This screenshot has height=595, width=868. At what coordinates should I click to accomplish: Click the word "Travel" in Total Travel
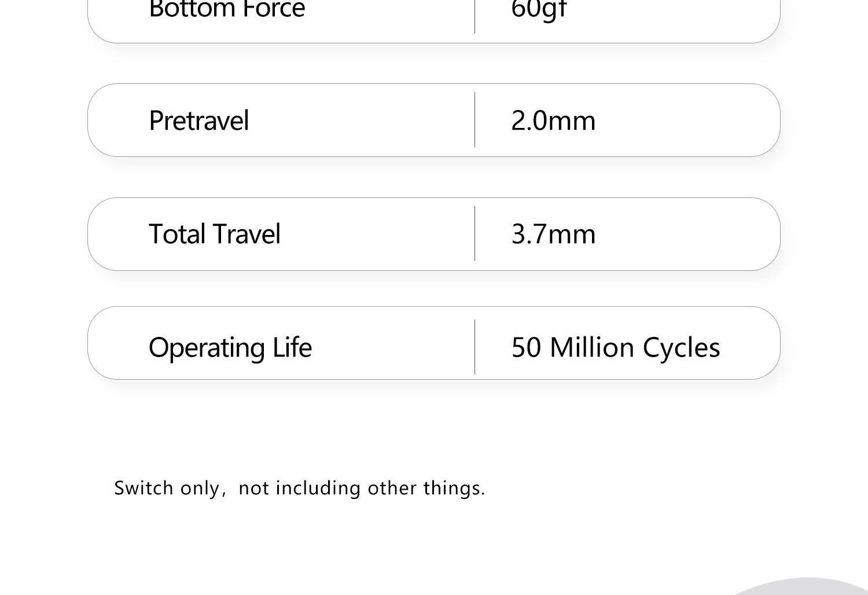(x=247, y=234)
